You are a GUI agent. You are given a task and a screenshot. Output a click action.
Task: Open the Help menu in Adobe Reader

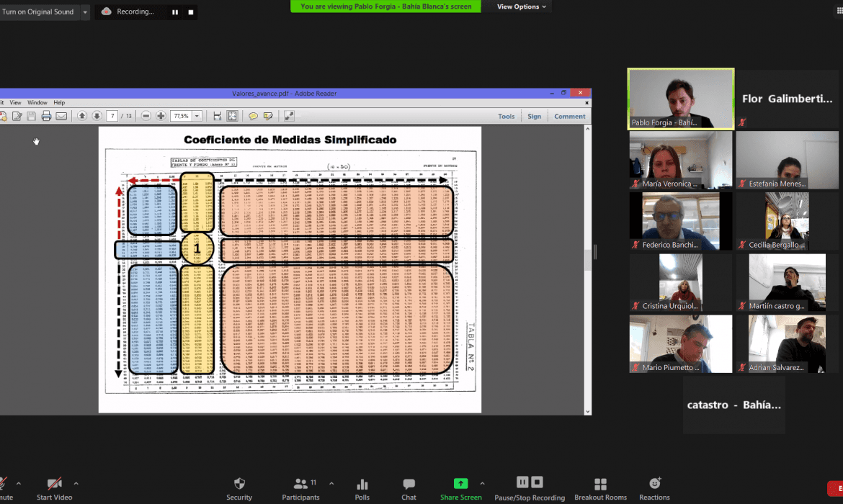click(59, 103)
